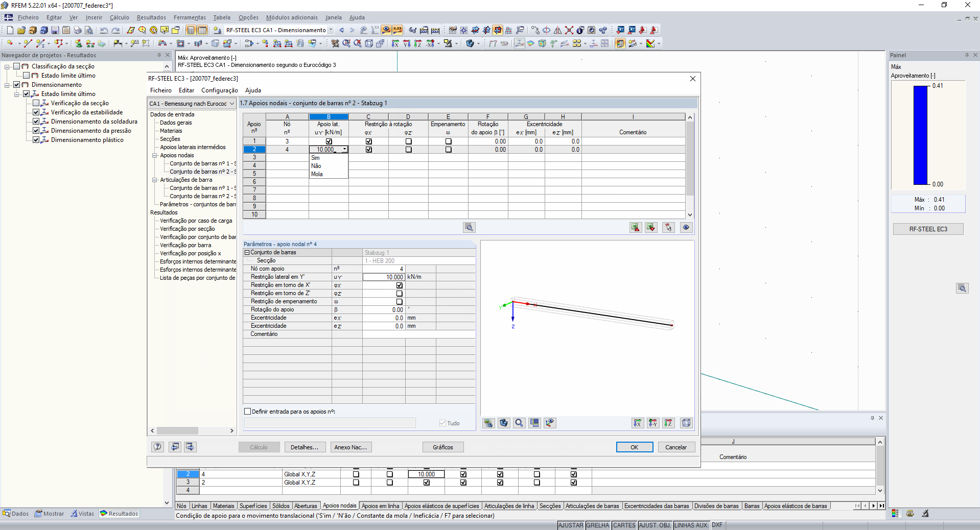
Task: Open the CA1 design case dropdown
Action: (x=231, y=104)
